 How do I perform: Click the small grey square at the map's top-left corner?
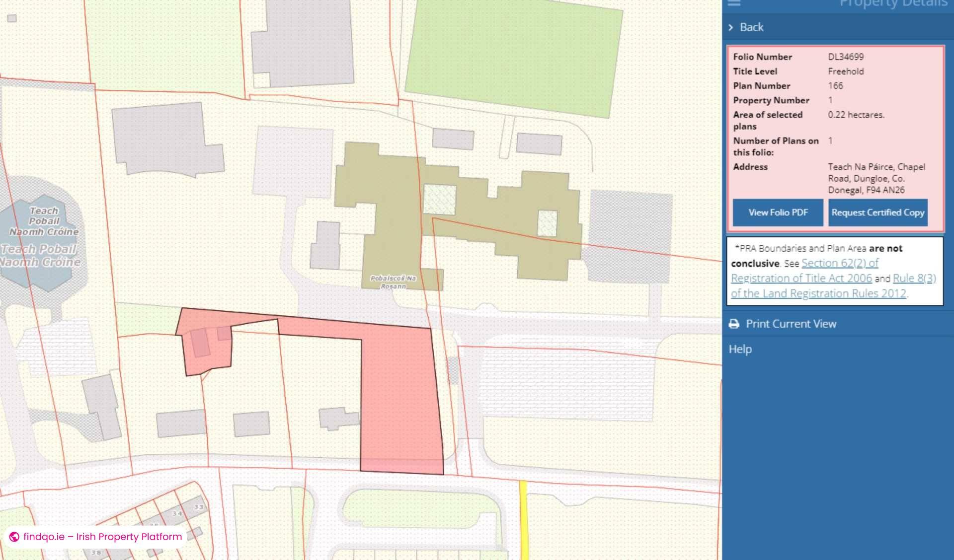[12, 18]
